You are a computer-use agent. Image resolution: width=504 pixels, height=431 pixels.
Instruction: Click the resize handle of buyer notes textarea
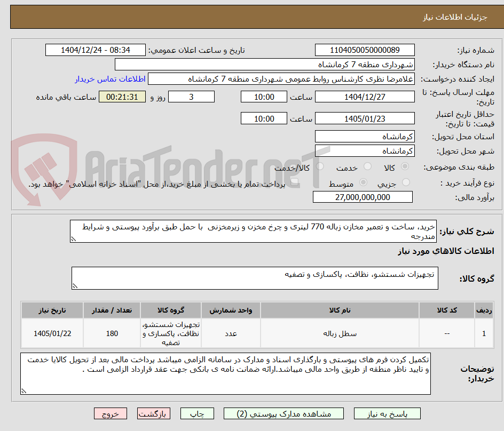tap(23, 391)
